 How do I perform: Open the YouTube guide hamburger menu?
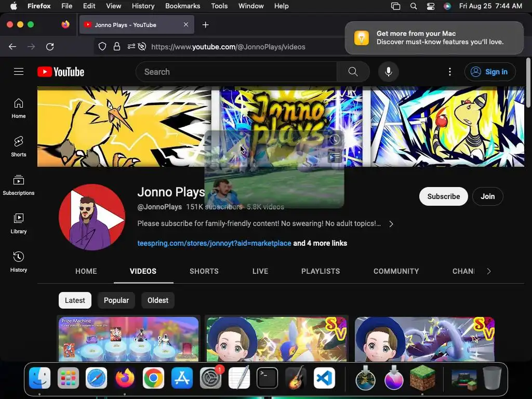[19, 72]
